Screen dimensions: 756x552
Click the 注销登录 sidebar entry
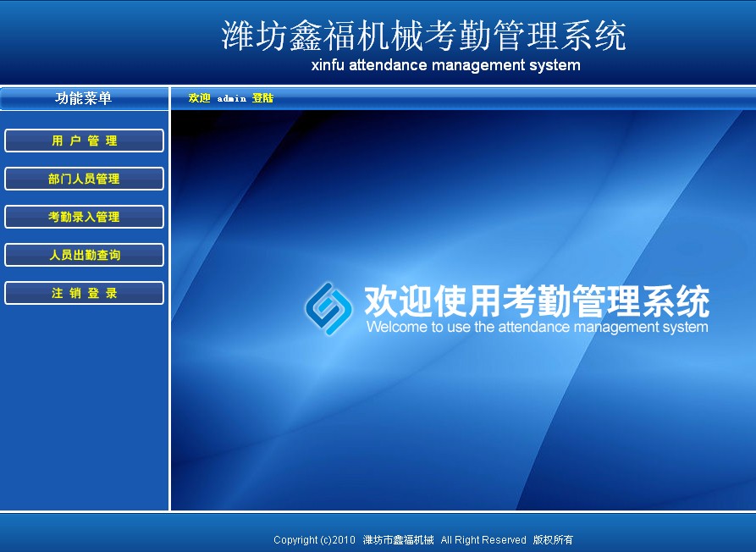pyautogui.click(x=84, y=293)
